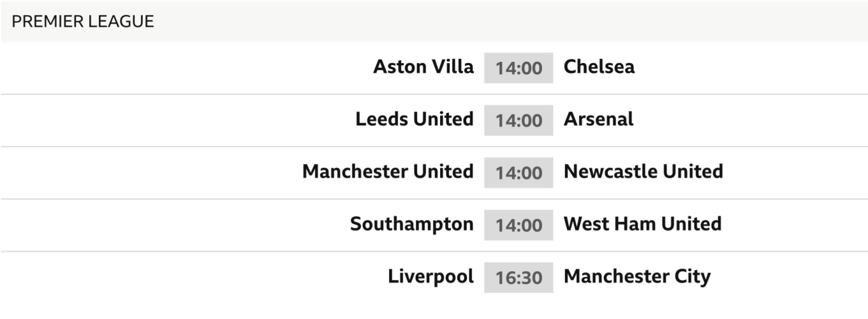Click on Arsenal team name
Screen dimensions: 868x319
click(598, 119)
